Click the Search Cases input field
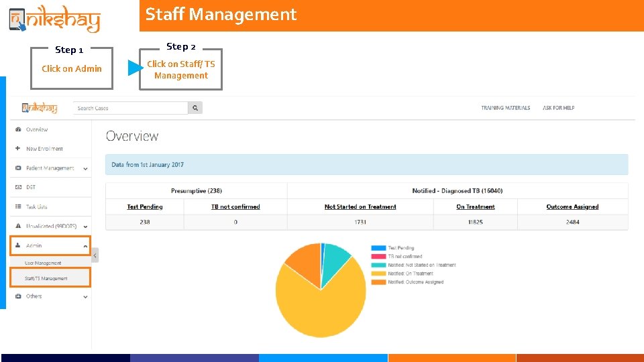644x362 pixels. pyautogui.click(x=131, y=108)
